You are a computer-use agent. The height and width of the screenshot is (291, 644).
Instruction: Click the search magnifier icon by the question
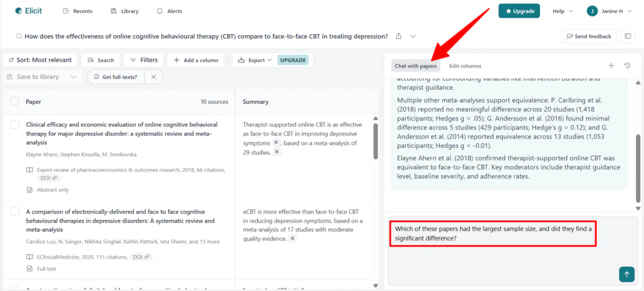coord(19,36)
